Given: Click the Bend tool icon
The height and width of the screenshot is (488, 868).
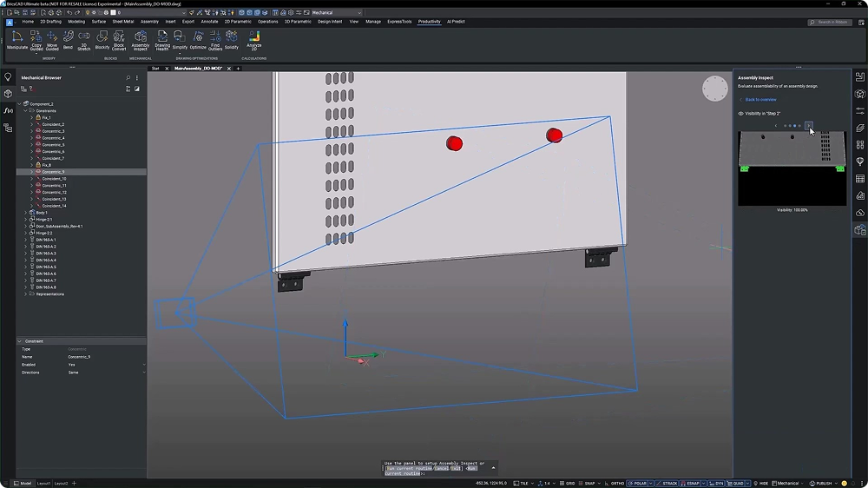Looking at the screenshot, I should click(x=68, y=41).
